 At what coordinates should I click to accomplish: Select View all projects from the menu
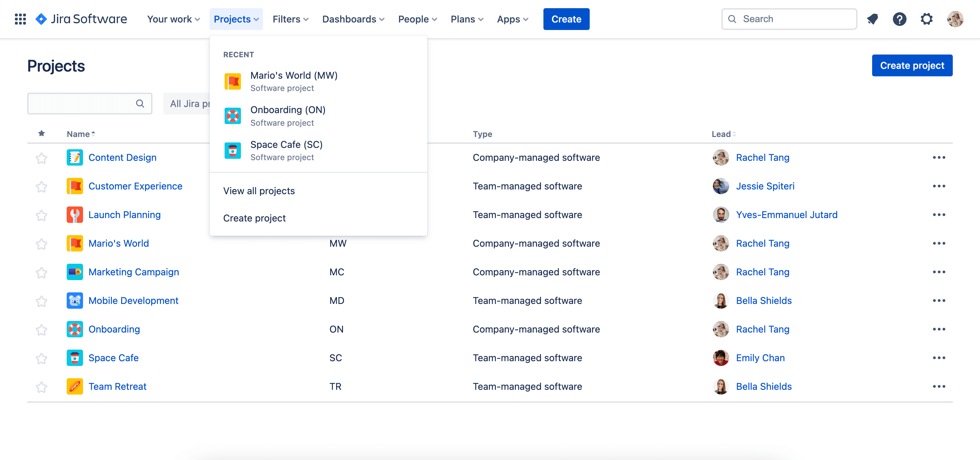[x=259, y=191]
